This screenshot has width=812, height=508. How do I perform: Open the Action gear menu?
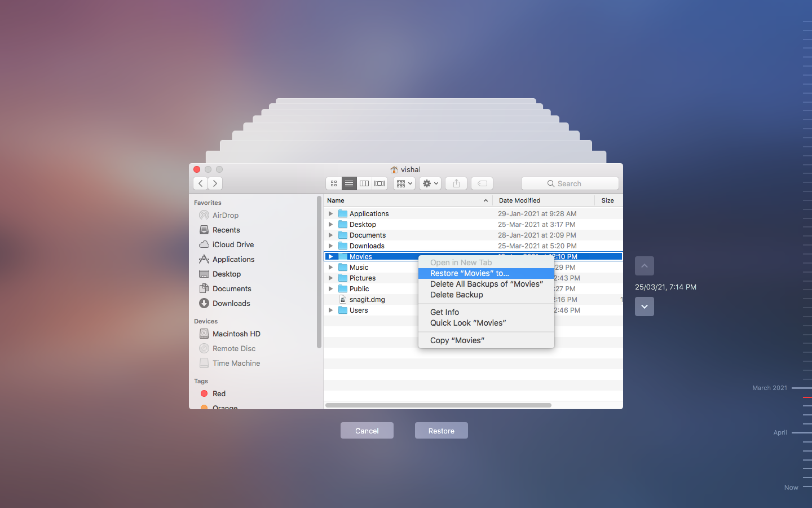[x=430, y=183]
